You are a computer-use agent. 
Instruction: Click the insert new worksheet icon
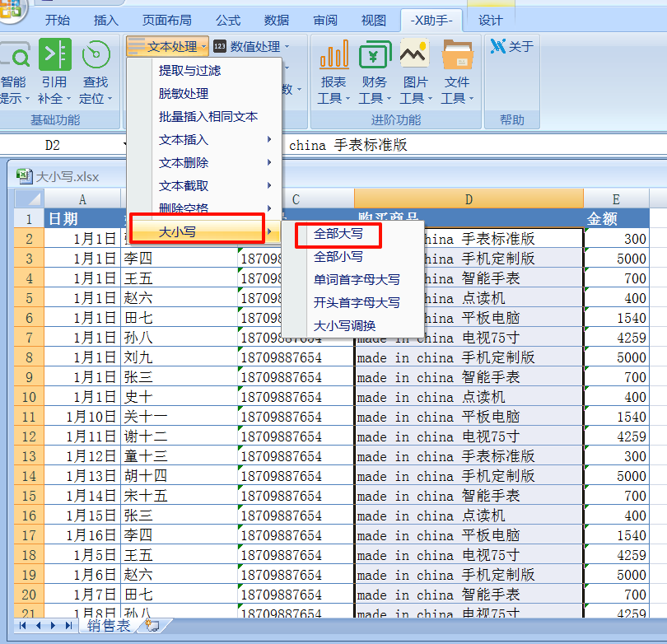point(152,625)
